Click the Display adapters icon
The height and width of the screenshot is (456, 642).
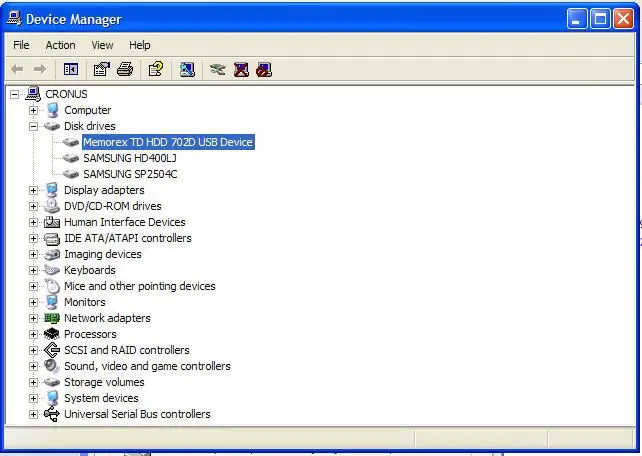pyautogui.click(x=52, y=190)
